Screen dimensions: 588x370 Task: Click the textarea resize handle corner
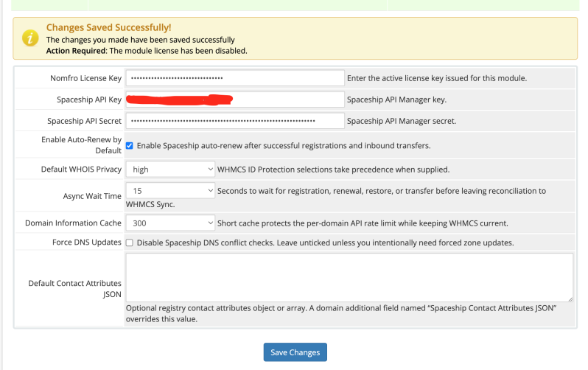coord(570,299)
